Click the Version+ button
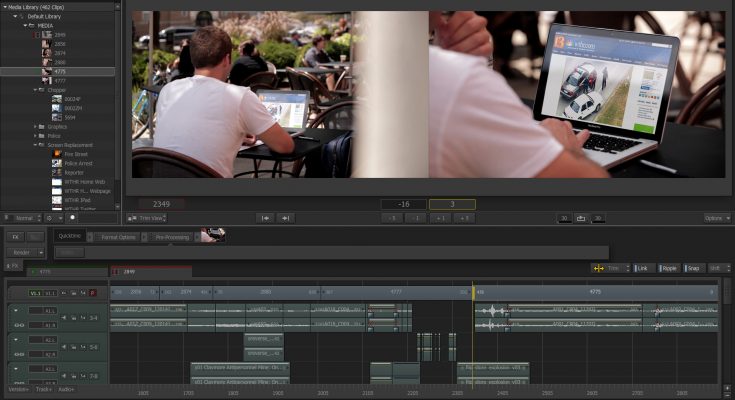Image resolution: width=735 pixels, height=400 pixels. [x=18, y=389]
